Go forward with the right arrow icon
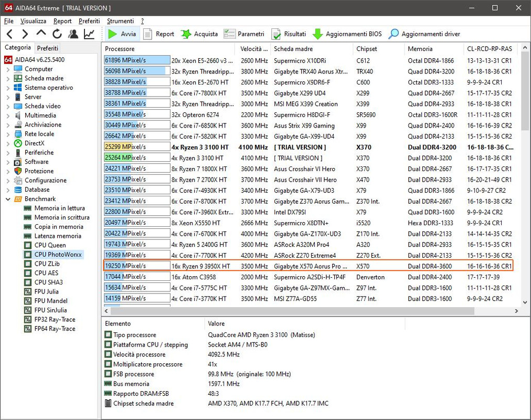Image resolution: width=531 pixels, height=420 pixels. [x=25, y=34]
